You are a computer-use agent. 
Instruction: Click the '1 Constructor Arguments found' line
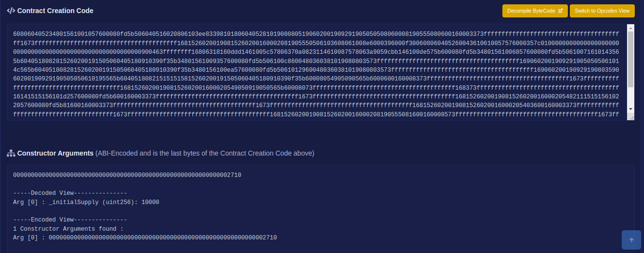point(68,229)
